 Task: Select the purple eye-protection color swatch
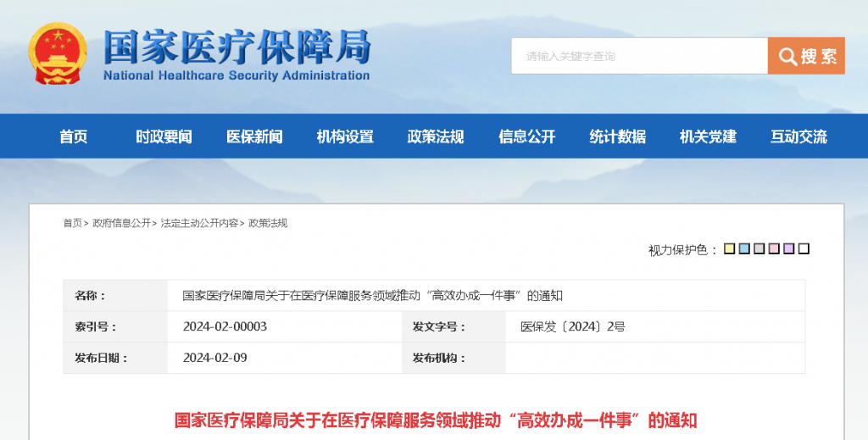coord(789,249)
